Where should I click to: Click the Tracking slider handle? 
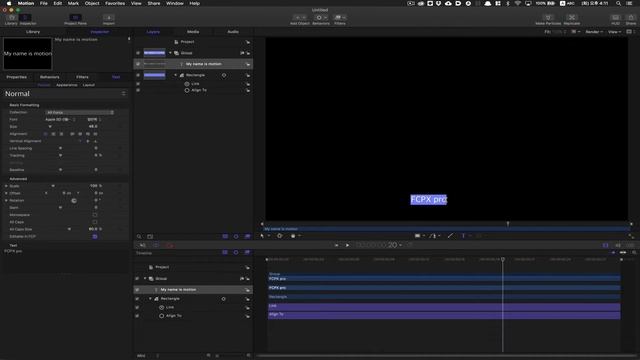point(60,156)
